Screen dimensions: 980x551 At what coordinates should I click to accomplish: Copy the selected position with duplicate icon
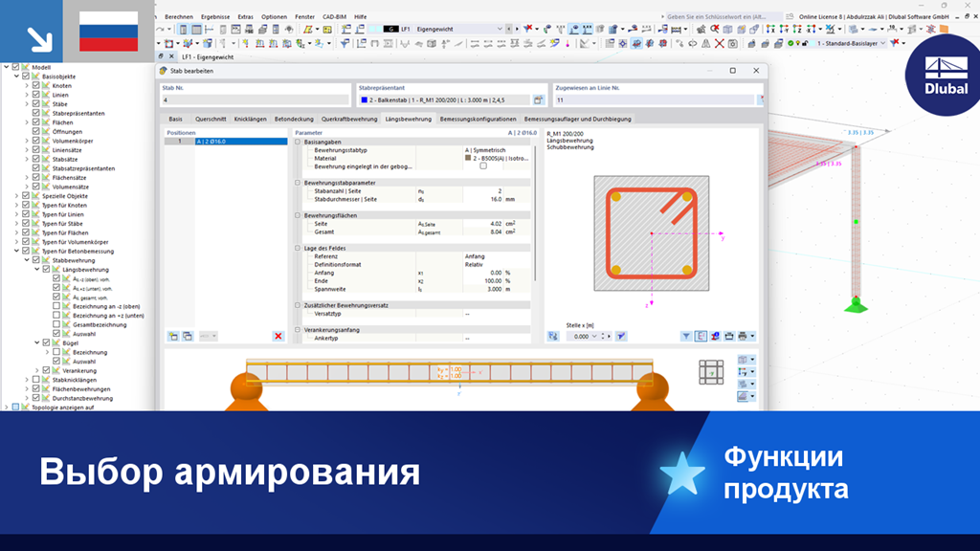(188, 336)
